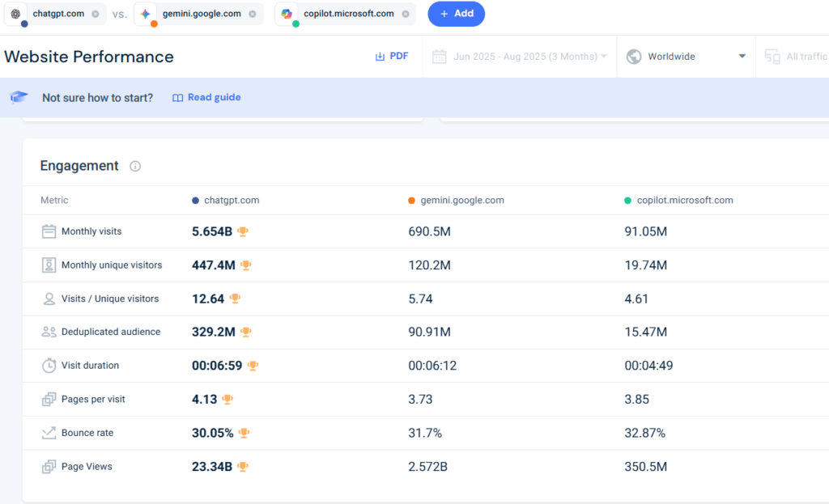Click the green dot beside copilot.microsoft.com header
Screen dimensions: 829x504
click(627, 201)
